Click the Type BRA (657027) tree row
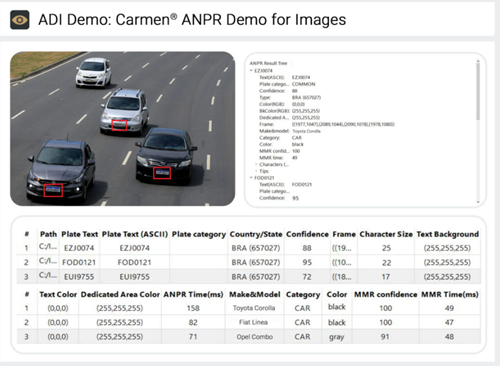The image size is (500, 366). pos(290,97)
